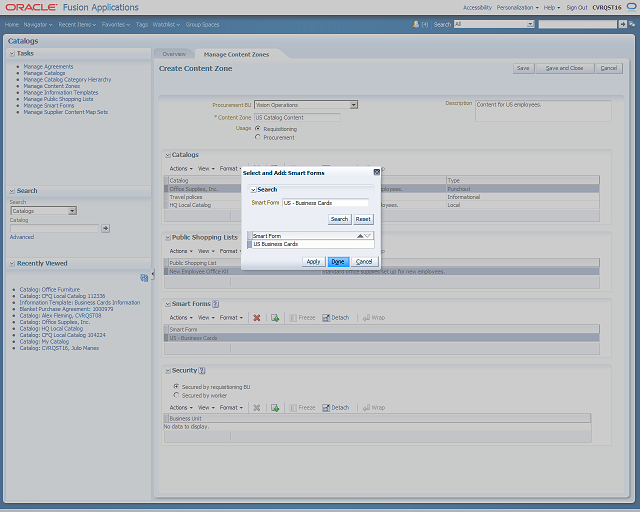This screenshot has height=512, width=640.
Task: Open the Recent Items menu
Action: 77,24
